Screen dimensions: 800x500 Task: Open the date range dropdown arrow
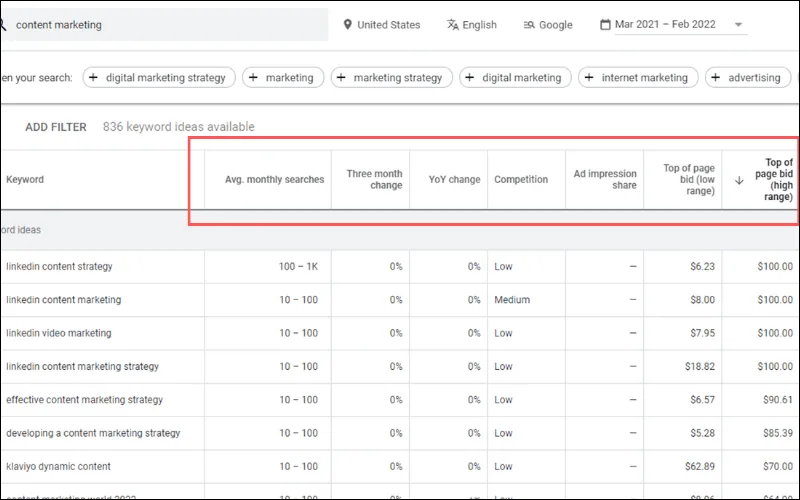(738, 24)
